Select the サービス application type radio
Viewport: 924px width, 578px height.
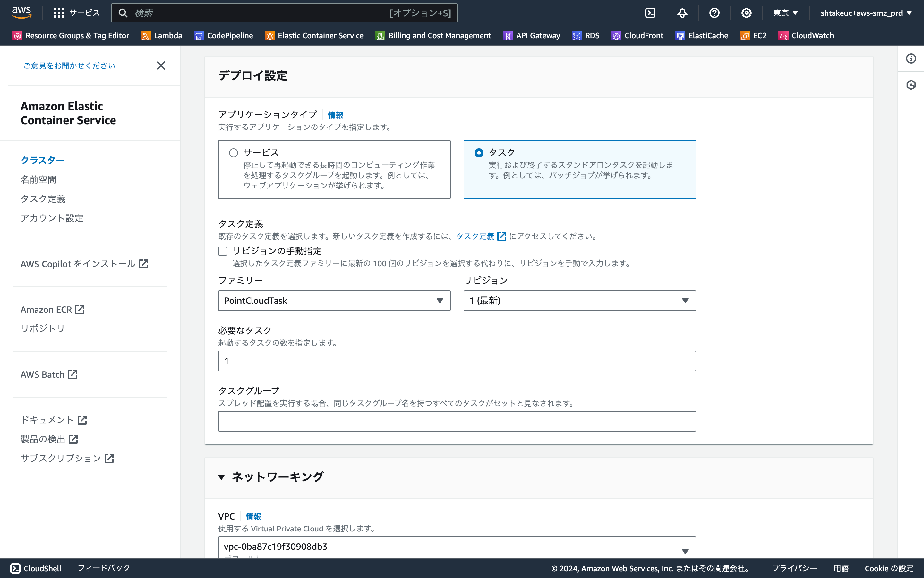(x=233, y=153)
